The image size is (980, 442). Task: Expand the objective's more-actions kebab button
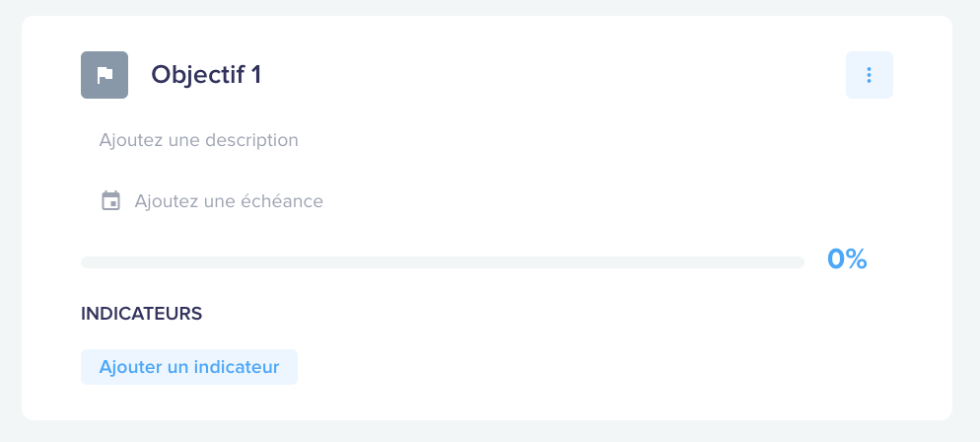point(869,75)
